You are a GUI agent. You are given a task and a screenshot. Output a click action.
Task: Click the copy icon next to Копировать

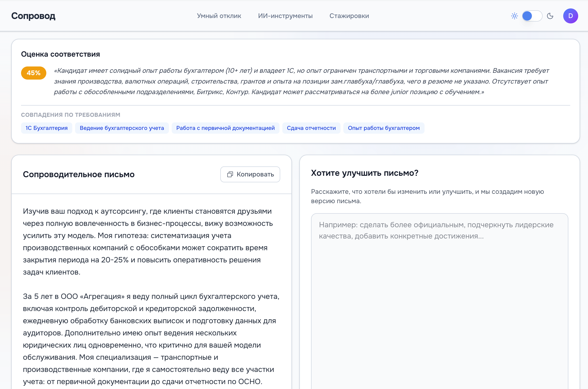tap(230, 174)
